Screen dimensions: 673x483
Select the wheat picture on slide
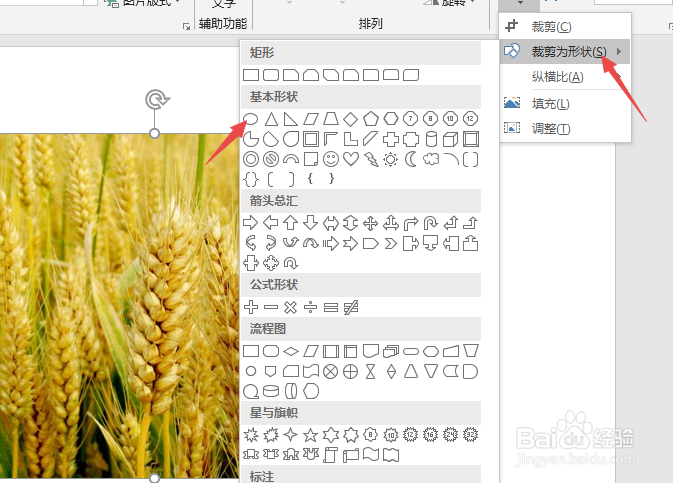[x=119, y=306]
